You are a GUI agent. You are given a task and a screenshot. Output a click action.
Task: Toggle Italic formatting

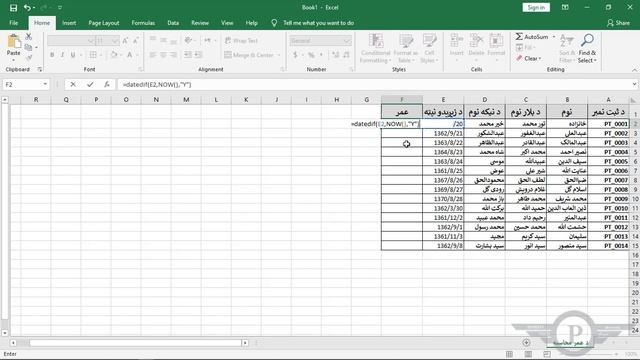[62, 55]
